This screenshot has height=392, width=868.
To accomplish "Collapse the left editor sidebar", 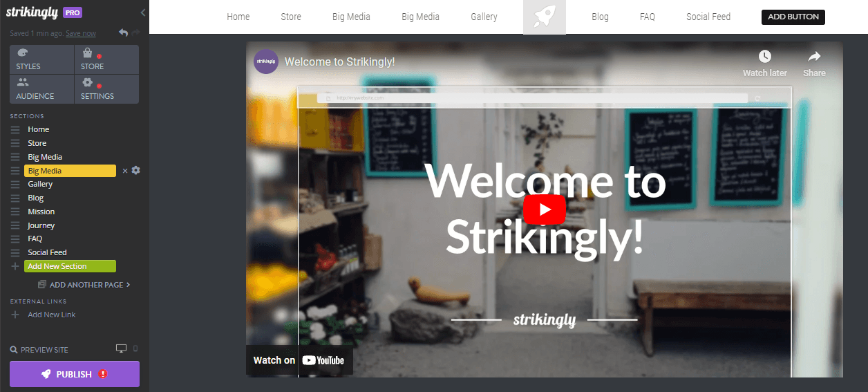I will tap(143, 12).
